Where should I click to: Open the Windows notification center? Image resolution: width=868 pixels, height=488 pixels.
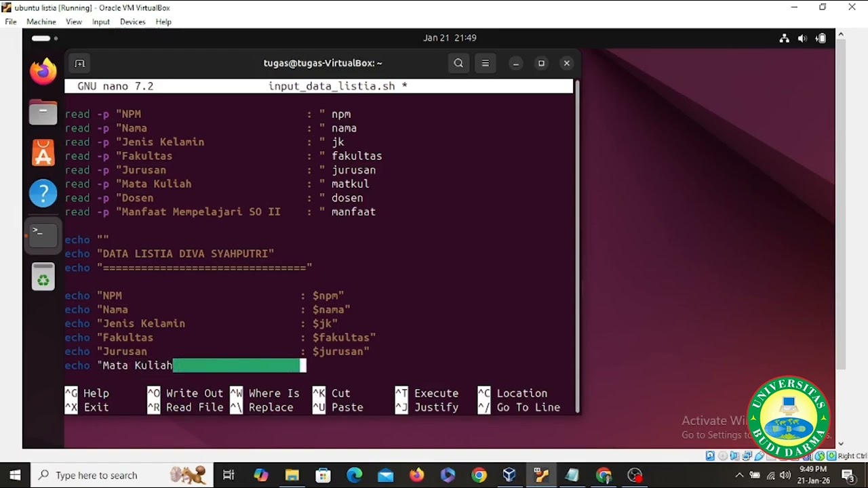(848, 475)
